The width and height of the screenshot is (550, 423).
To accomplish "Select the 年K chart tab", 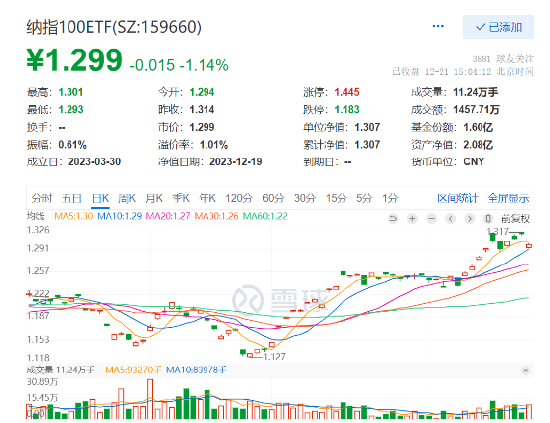I will tap(208, 198).
